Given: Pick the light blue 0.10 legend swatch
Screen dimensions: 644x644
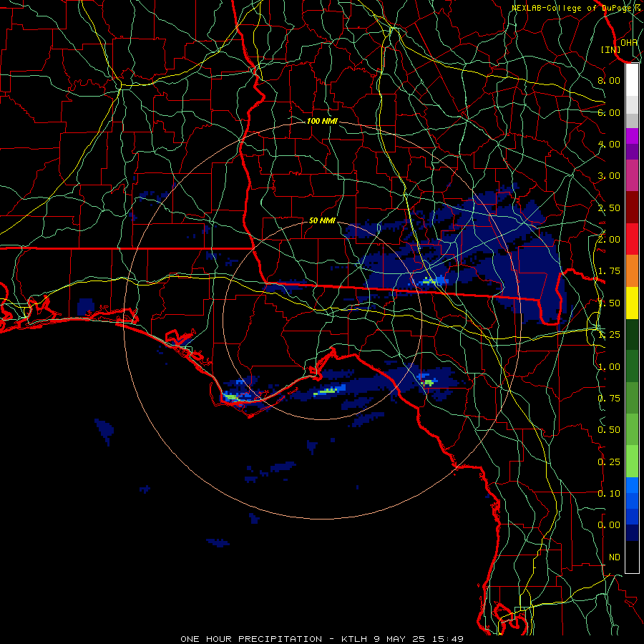Looking at the screenshot, I should tap(632, 485).
